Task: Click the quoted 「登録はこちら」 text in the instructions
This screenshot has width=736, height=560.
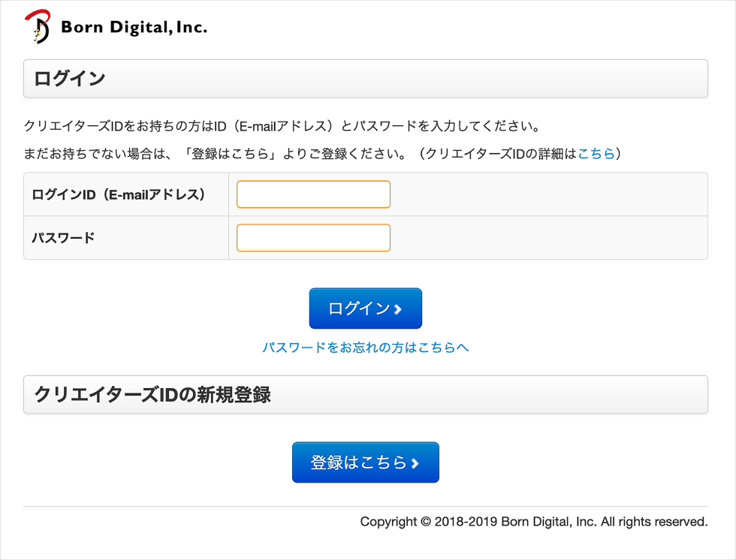Action: point(230,153)
